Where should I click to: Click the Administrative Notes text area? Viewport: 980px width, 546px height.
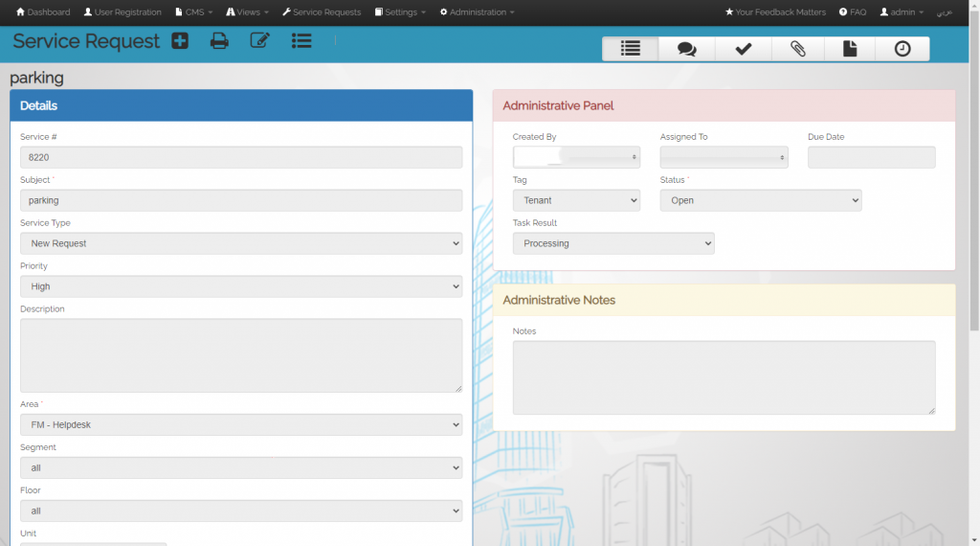pos(724,377)
